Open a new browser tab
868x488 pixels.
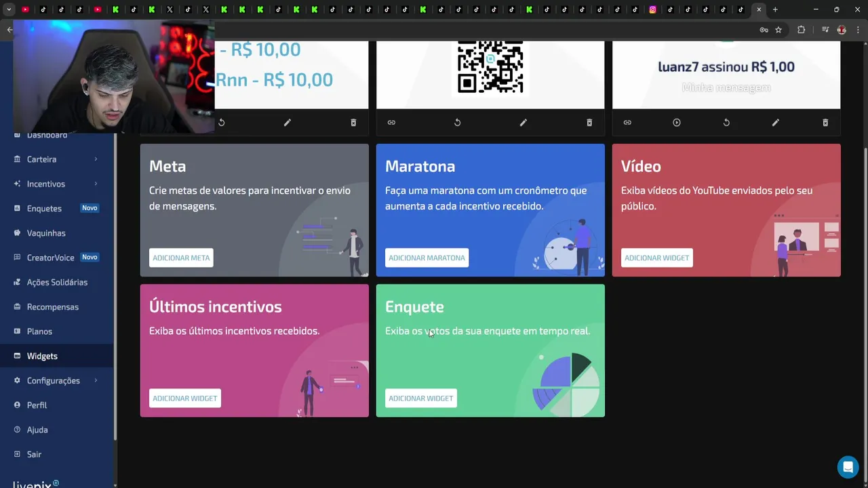(x=775, y=9)
